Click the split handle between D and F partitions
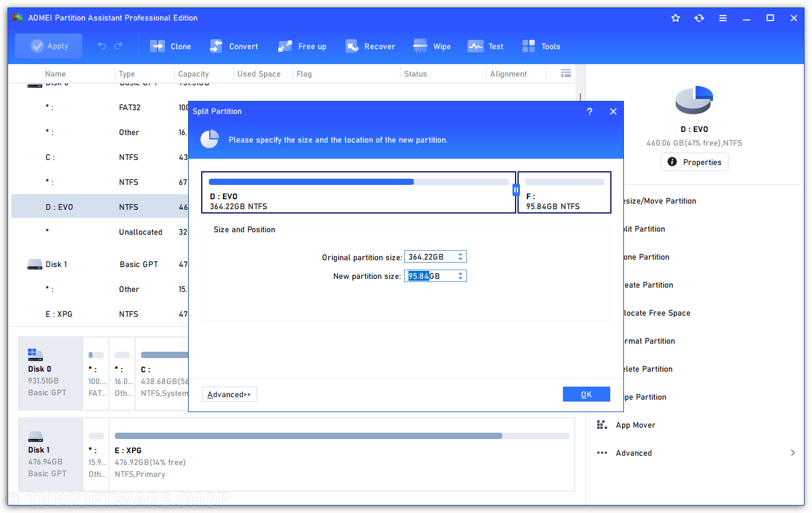812x513 pixels. click(516, 190)
